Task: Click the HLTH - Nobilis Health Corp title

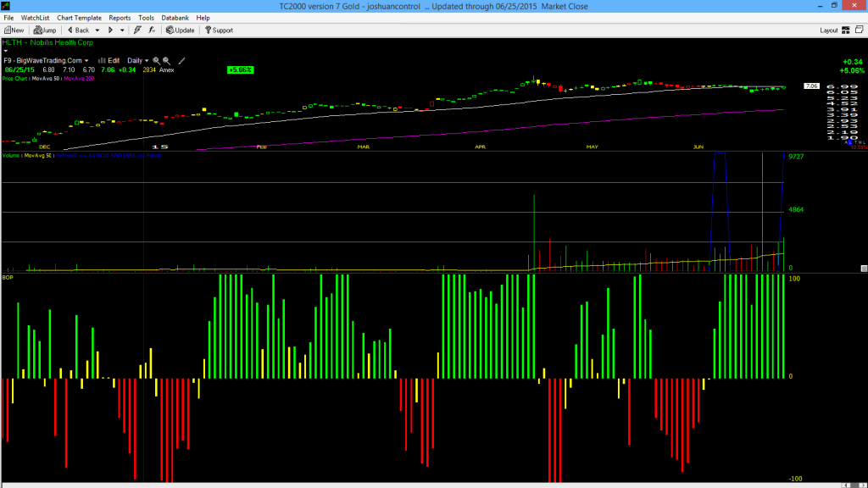Action: tap(47, 42)
